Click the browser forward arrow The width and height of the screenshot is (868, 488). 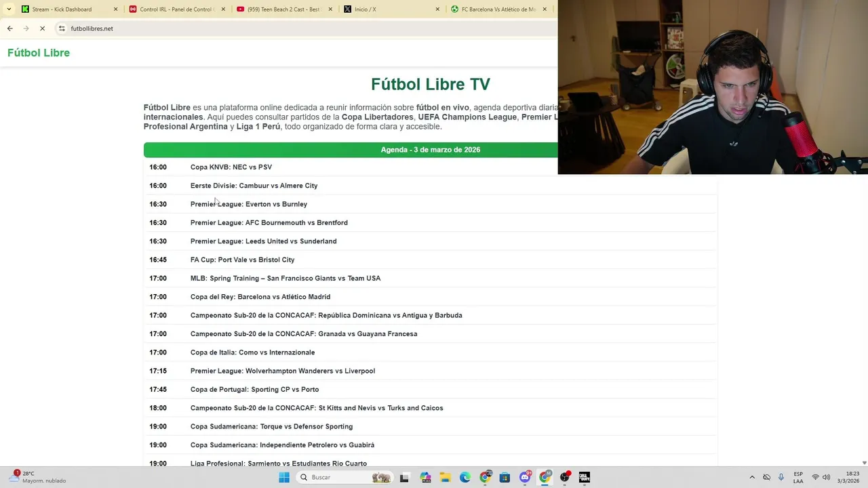point(26,28)
